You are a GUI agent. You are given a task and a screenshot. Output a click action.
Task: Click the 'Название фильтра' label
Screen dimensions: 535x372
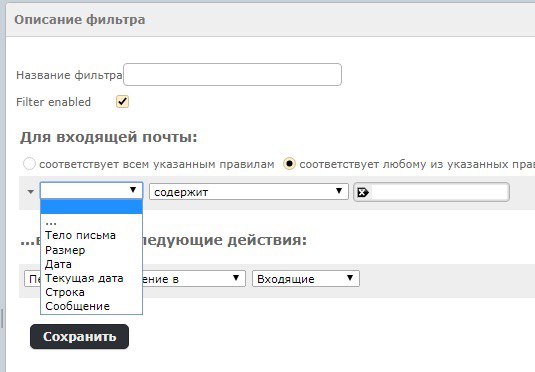(69, 75)
